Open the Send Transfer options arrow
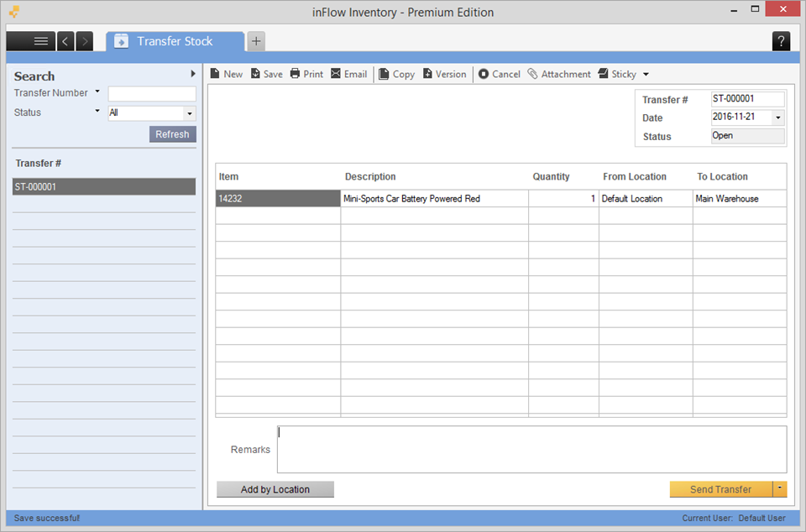 (780, 489)
